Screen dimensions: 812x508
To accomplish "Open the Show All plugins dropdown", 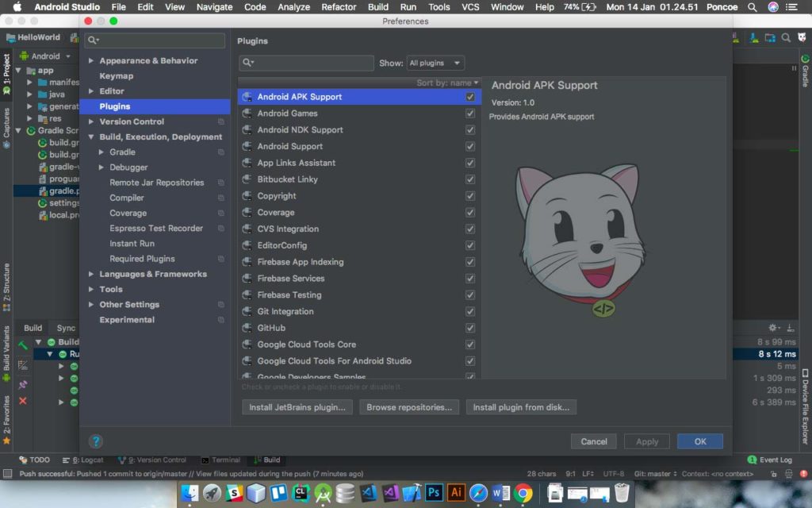I will point(435,63).
